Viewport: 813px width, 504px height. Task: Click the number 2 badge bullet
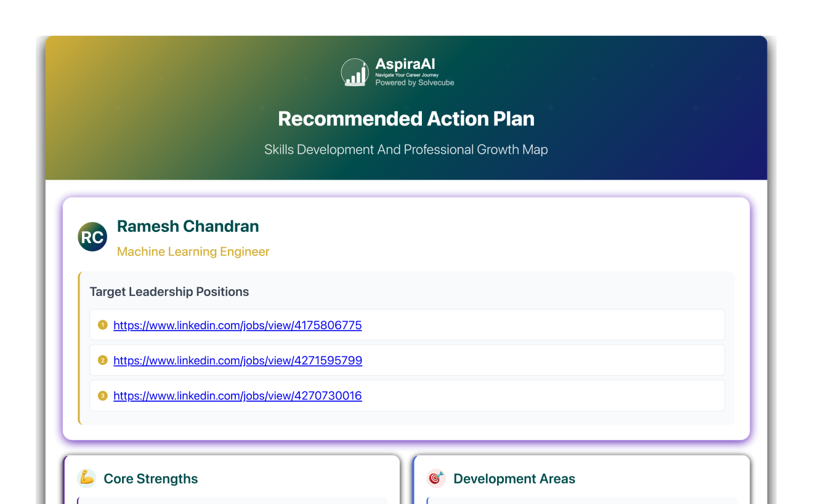pos(103,360)
